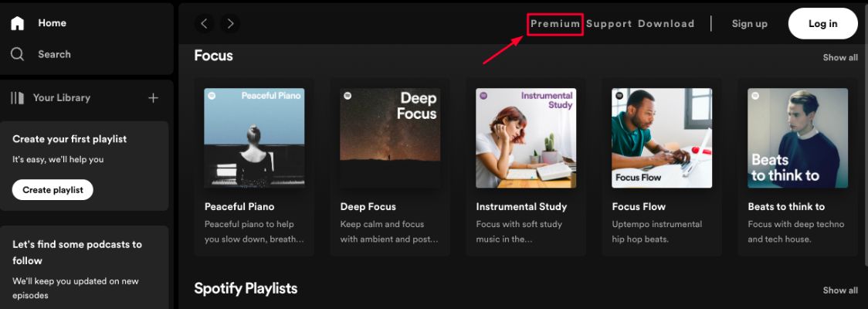Click the Create playlist button
Image resolution: width=868 pixels, height=309 pixels.
53,190
